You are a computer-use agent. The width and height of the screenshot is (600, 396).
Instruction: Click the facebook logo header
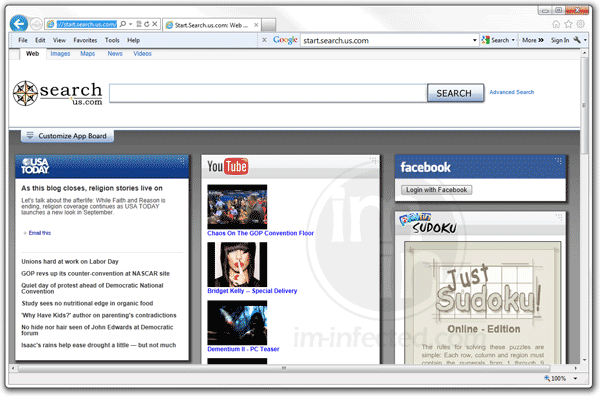(x=425, y=167)
